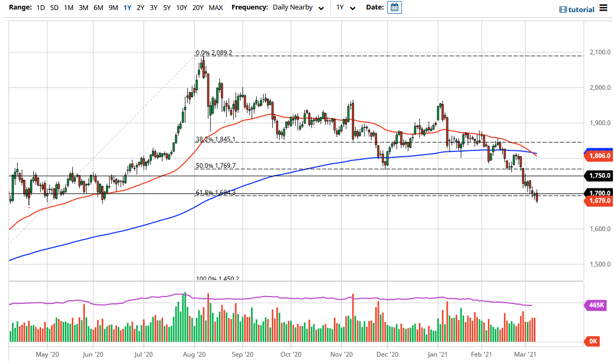This screenshot has height=364, width=614.
Task: Click the 38.2% 1,845.1 Fibonacci label
Action: coord(215,139)
